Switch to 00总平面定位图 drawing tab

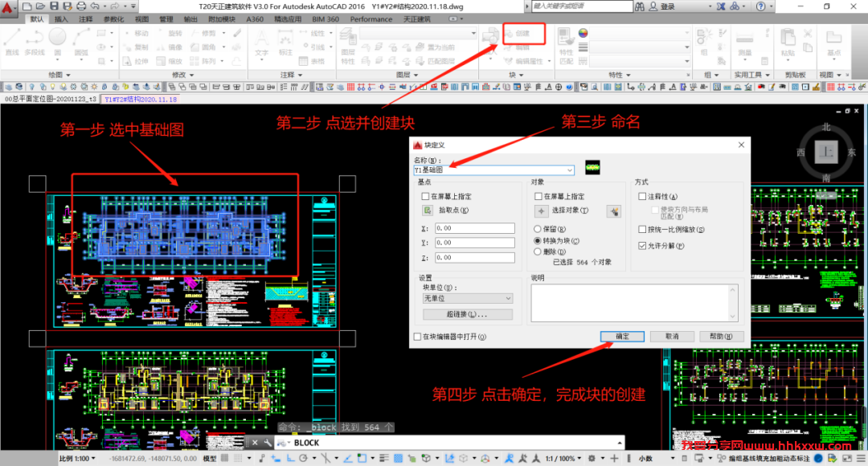click(51, 99)
